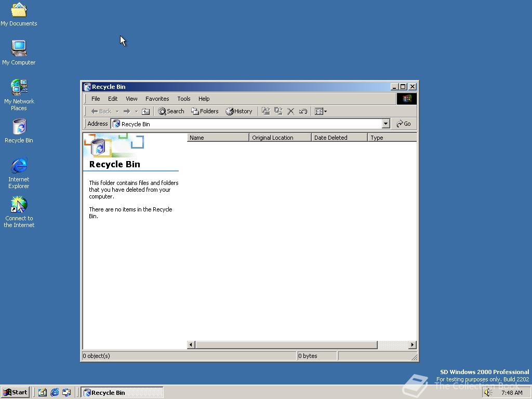
Task: Click the Start button
Action: [15, 393]
